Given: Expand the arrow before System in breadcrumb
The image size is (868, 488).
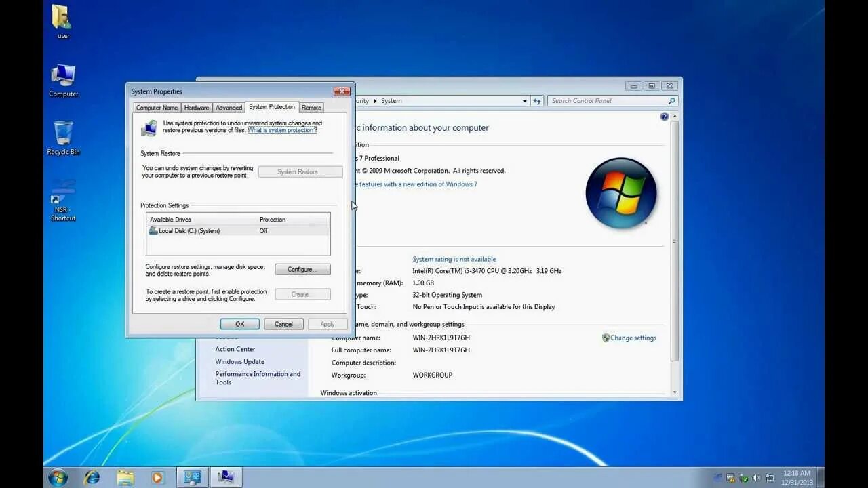Looking at the screenshot, I should click(375, 101).
